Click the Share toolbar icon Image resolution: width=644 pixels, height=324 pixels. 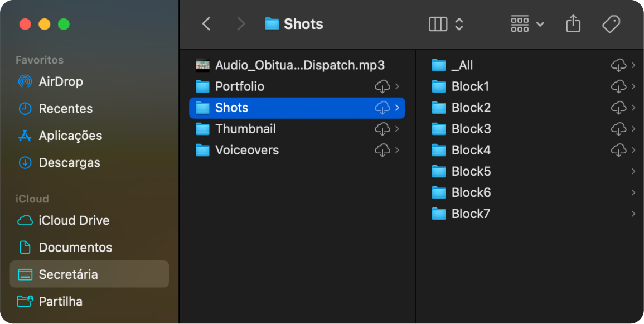point(573,24)
